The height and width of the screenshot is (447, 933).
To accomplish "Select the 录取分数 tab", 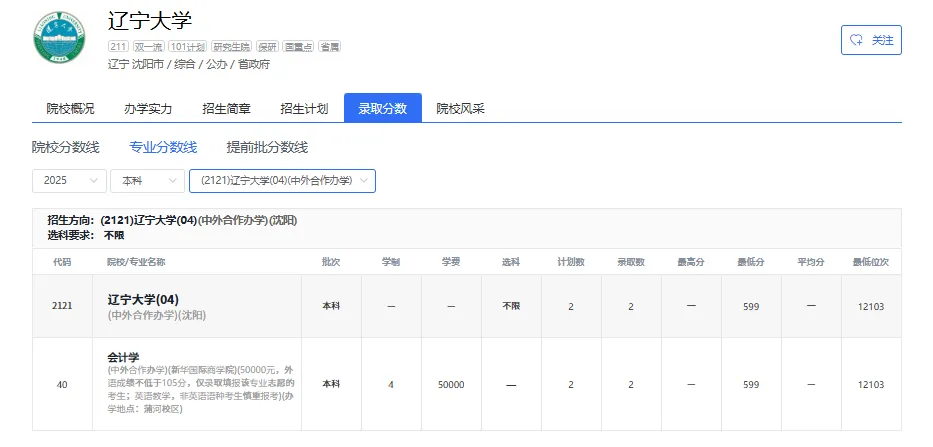I will click(x=383, y=108).
